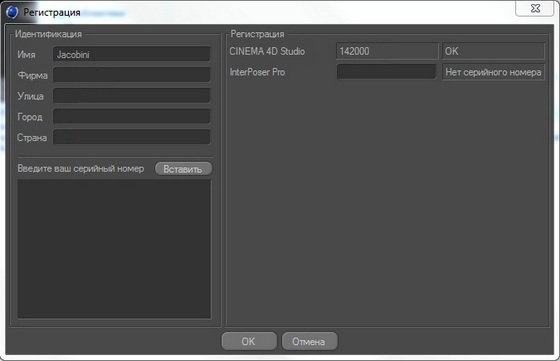This screenshot has height=361, width=560.
Task: Click the 'InterPoser Pro' label
Action: (x=257, y=72)
